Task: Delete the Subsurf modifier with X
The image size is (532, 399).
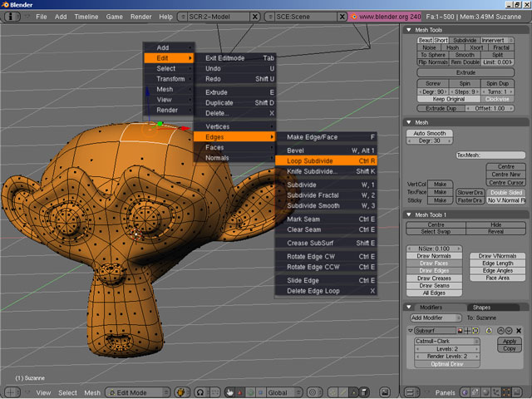Action: coord(519,331)
